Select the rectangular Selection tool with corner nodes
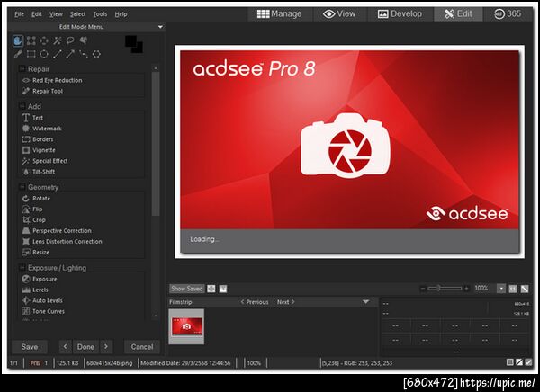 coord(31,41)
